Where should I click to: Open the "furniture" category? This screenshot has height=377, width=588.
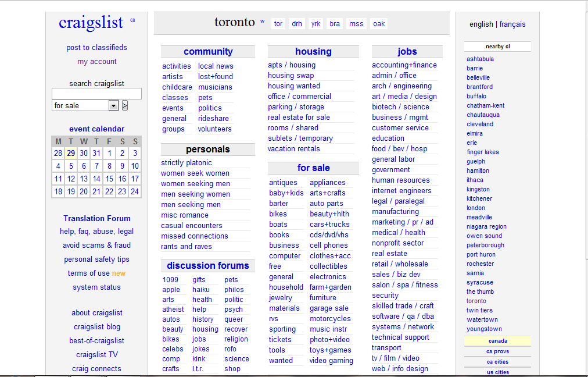[x=323, y=298]
